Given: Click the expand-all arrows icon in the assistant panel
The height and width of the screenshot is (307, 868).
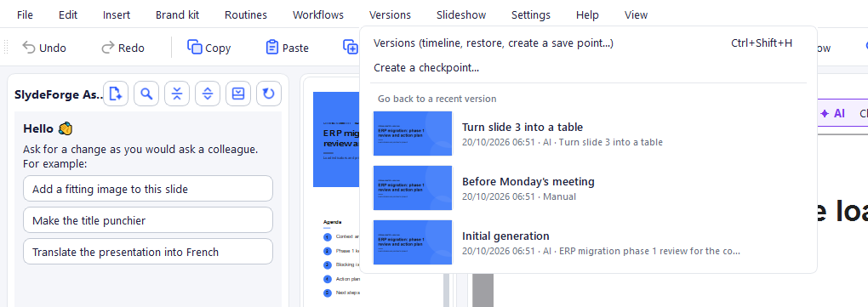Looking at the screenshot, I should coord(208,94).
